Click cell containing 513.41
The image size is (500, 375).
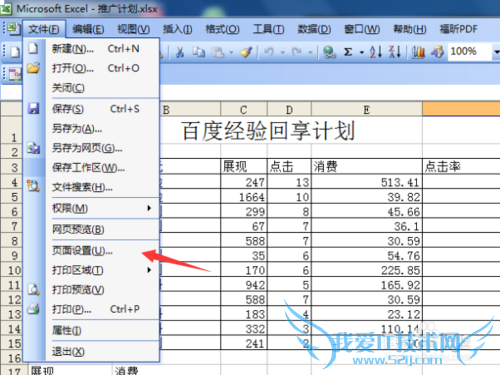(367, 182)
